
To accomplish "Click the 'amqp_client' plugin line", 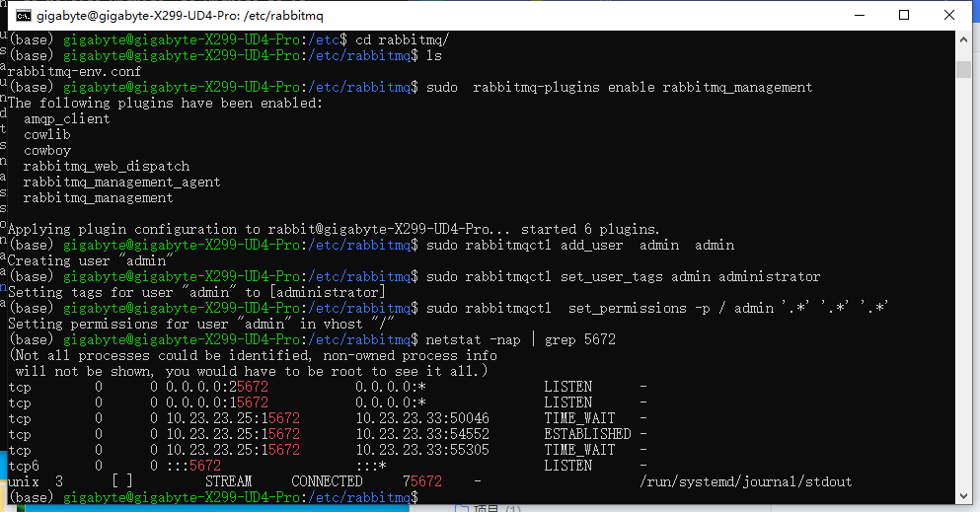I will point(66,118).
